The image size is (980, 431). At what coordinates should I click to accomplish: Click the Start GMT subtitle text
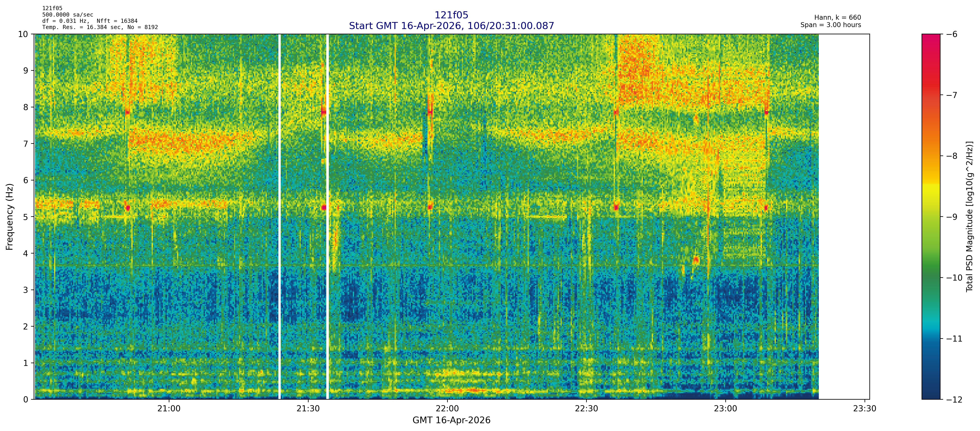click(x=451, y=26)
